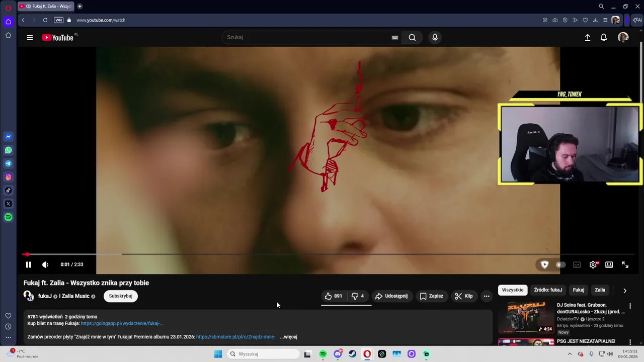Image resolution: width=644 pixels, height=362 pixels.
Task: Open the YouTube upload/create button
Action: click(587, 37)
